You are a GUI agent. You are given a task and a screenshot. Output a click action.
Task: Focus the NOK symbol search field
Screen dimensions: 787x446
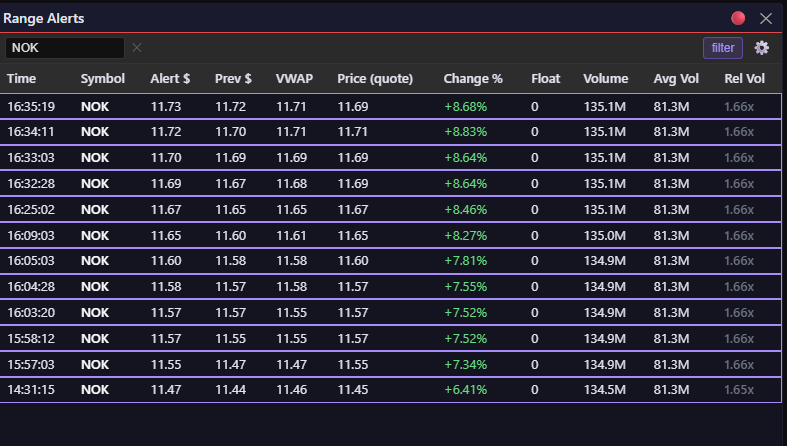click(65, 48)
